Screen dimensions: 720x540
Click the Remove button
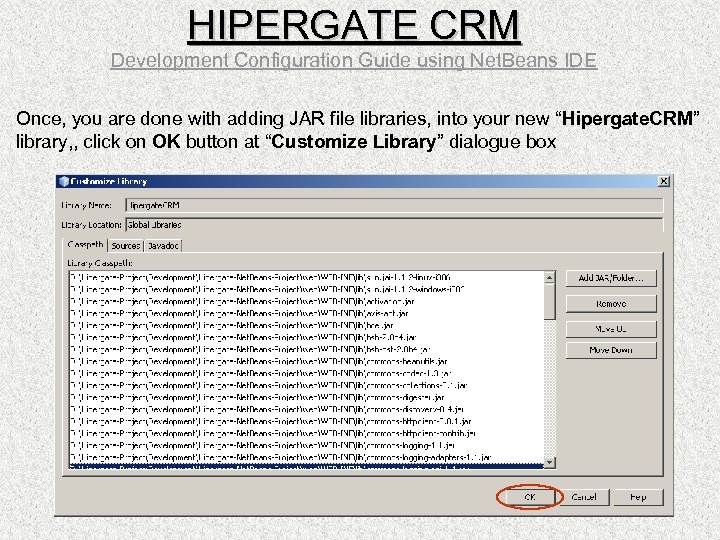[611, 304]
